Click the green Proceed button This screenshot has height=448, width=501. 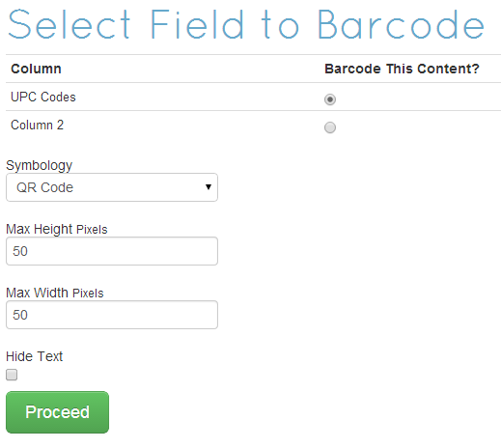[x=57, y=412]
